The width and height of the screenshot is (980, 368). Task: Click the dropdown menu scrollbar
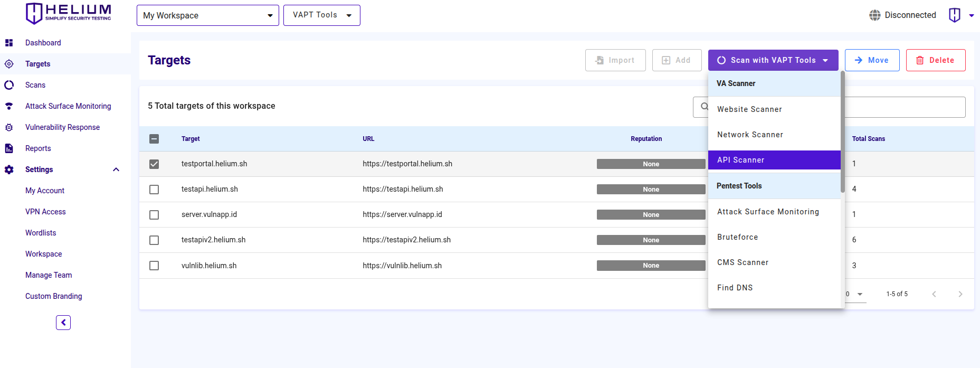pyautogui.click(x=843, y=132)
